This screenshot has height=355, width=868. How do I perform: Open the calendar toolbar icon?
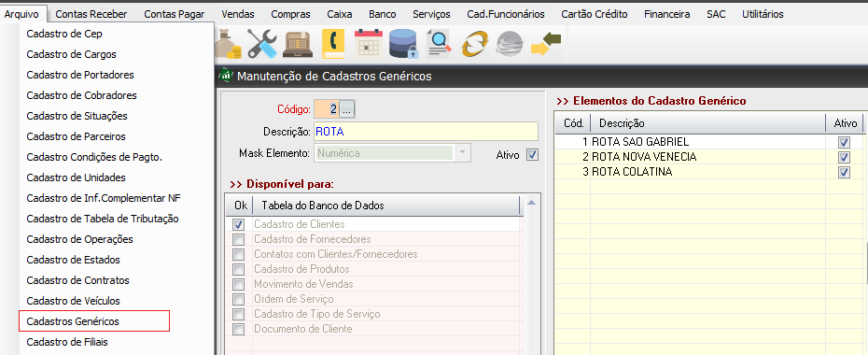pyautogui.click(x=368, y=44)
